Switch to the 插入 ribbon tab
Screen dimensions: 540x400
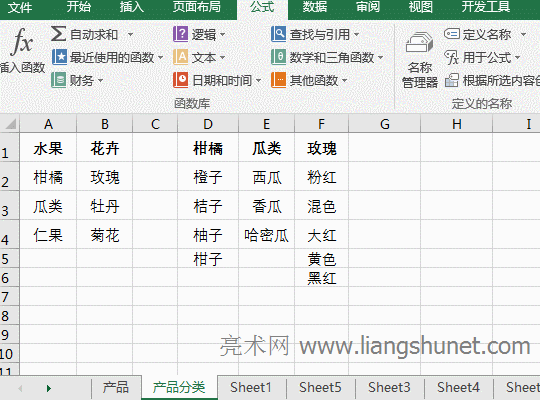click(x=132, y=7)
